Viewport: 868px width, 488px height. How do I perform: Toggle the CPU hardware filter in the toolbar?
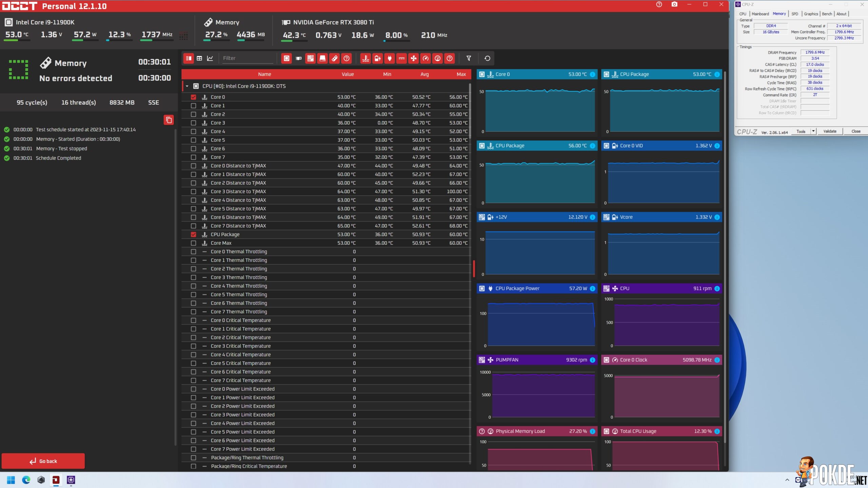click(x=287, y=58)
